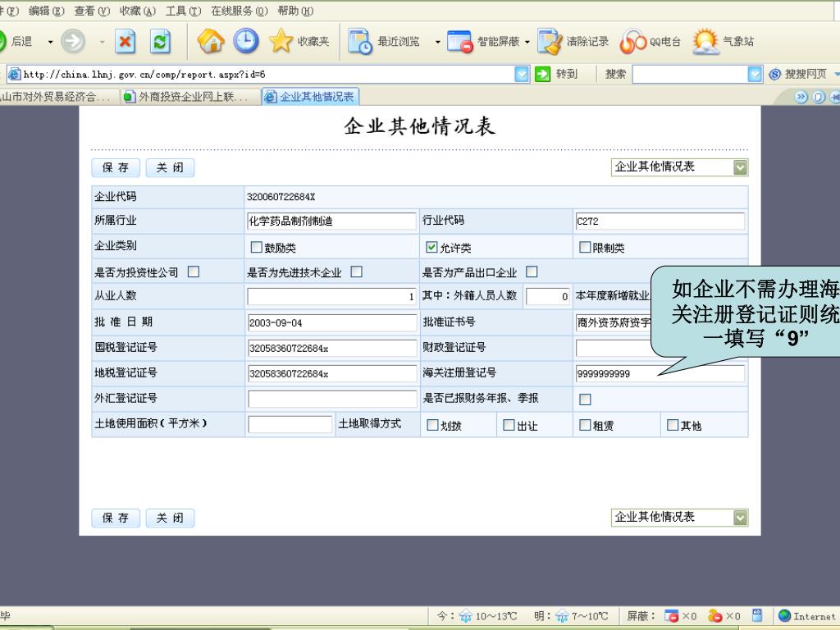Open the QQ电台 radio icon
The height and width of the screenshot is (630, 840).
point(632,41)
